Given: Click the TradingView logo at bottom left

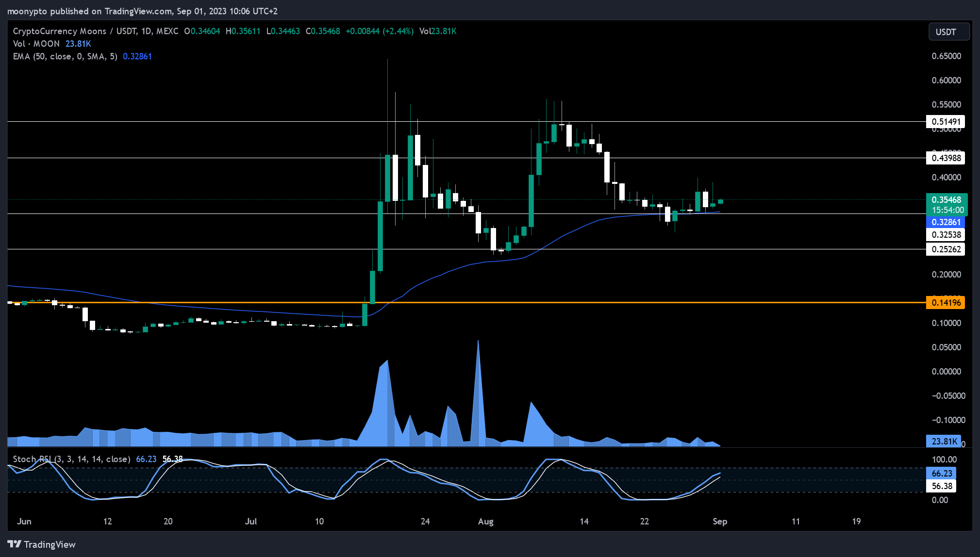Looking at the screenshot, I should (42, 544).
